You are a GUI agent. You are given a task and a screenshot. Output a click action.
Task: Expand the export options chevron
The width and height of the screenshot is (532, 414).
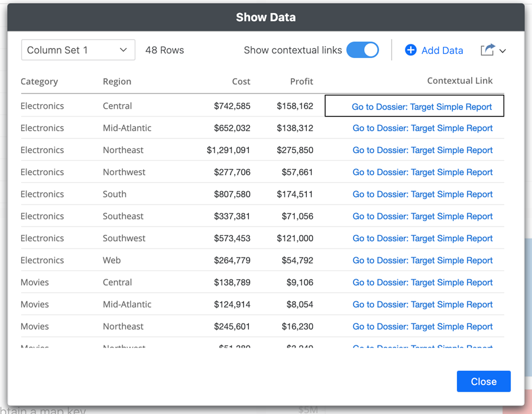[x=502, y=51]
